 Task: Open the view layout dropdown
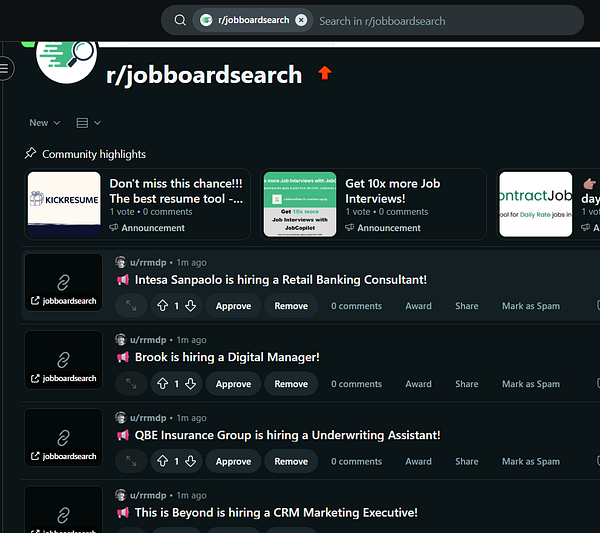click(88, 123)
